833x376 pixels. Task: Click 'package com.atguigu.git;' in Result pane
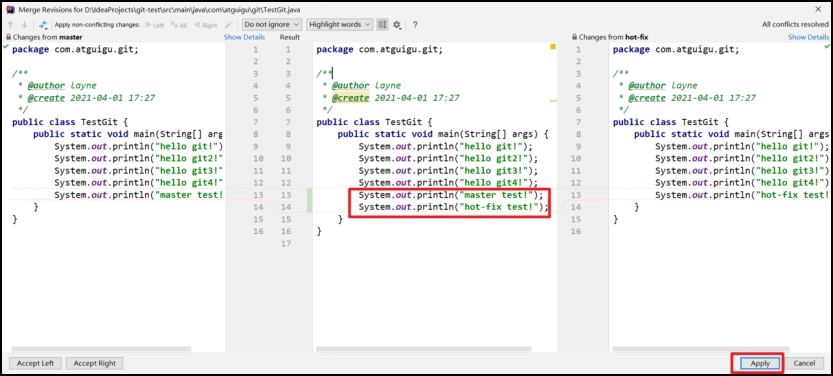tap(379, 49)
